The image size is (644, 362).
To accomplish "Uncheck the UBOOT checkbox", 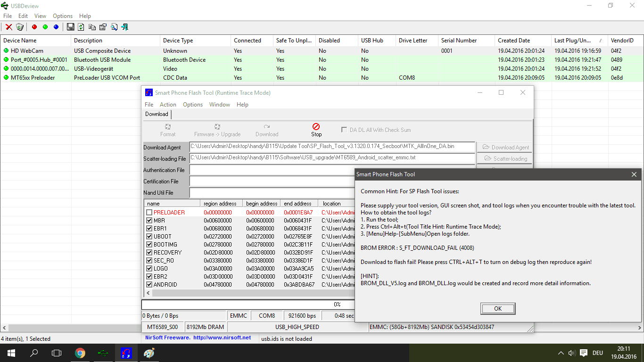I will point(149,237).
